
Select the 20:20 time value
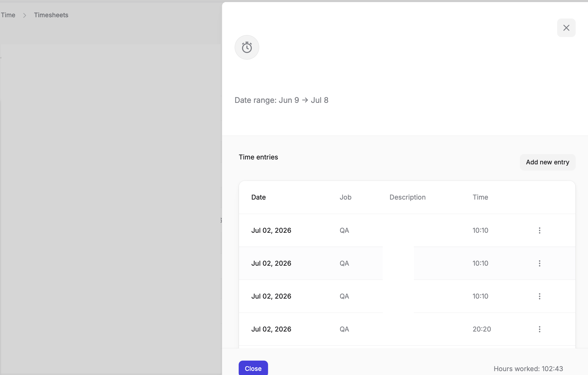pos(482,329)
